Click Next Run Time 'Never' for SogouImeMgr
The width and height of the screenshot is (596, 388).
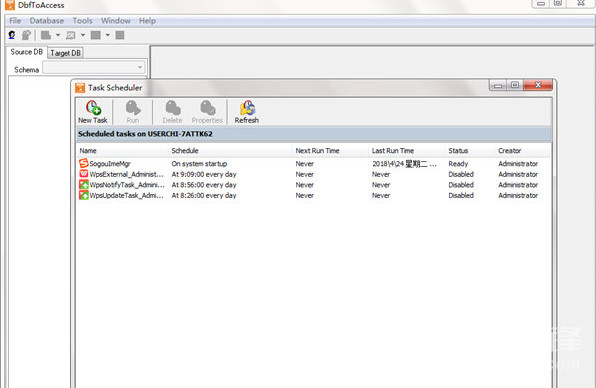coord(304,164)
